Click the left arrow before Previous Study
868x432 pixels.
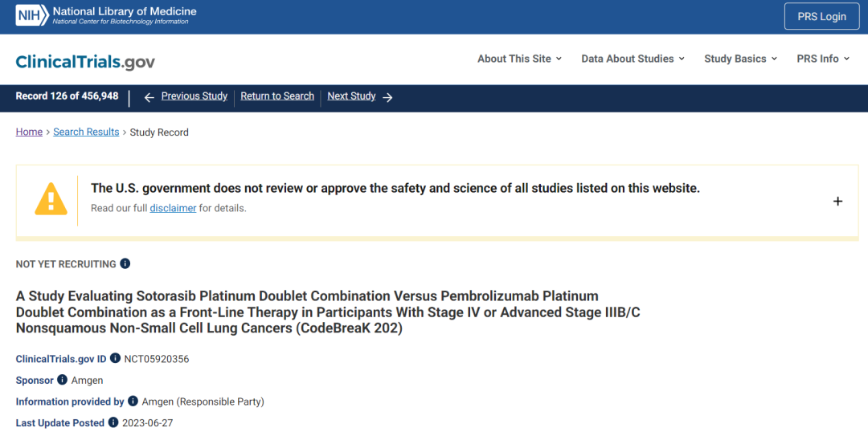pos(149,97)
